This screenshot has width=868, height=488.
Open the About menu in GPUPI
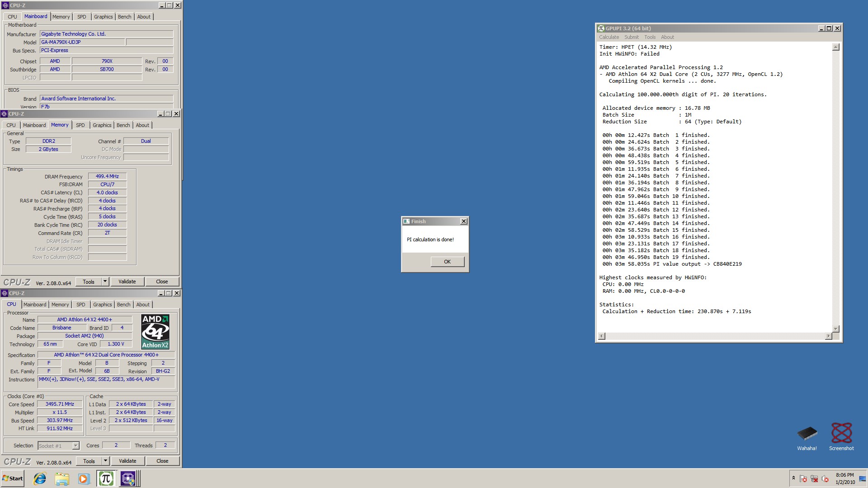[x=667, y=37]
